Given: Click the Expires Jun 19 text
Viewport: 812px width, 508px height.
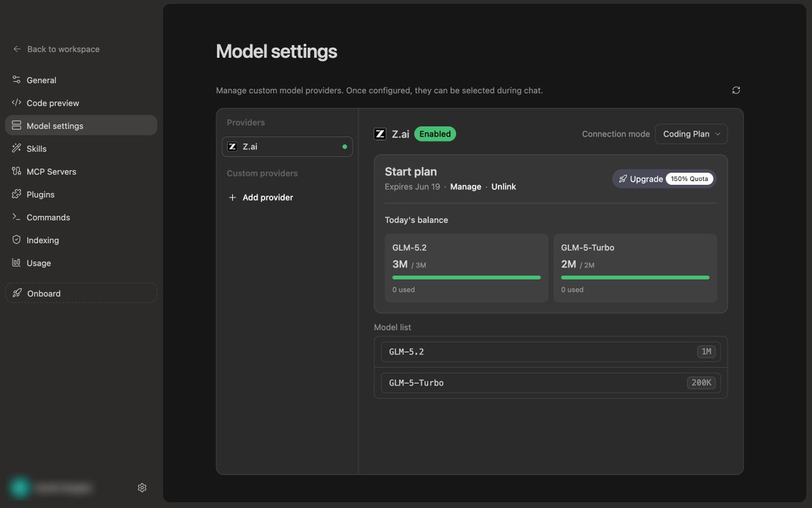Looking at the screenshot, I should tap(413, 187).
